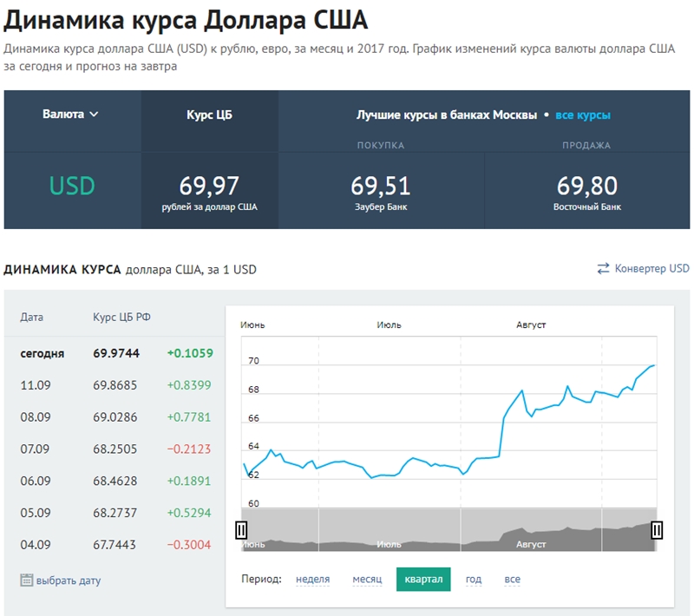This screenshot has width=694, height=616.
Task: Select the месяц period
Action: (367, 579)
